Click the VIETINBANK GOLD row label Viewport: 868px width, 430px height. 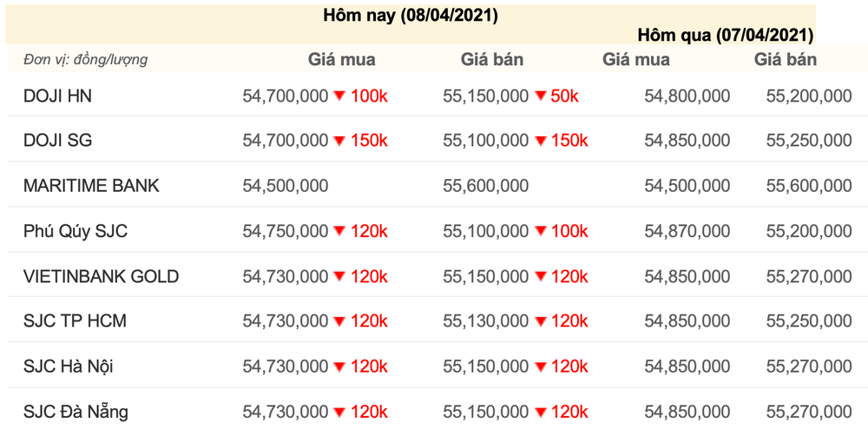click(102, 276)
